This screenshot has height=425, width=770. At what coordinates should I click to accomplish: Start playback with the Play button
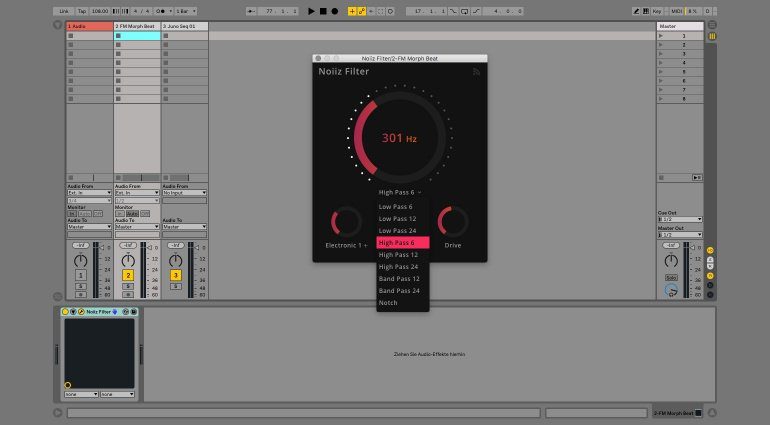click(311, 11)
